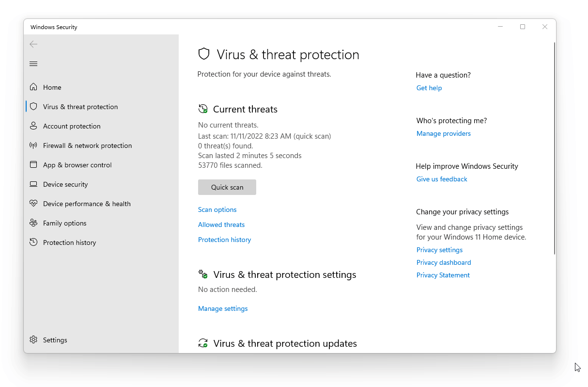588x387 pixels.
Task: Click Get help link
Action: [x=429, y=88]
